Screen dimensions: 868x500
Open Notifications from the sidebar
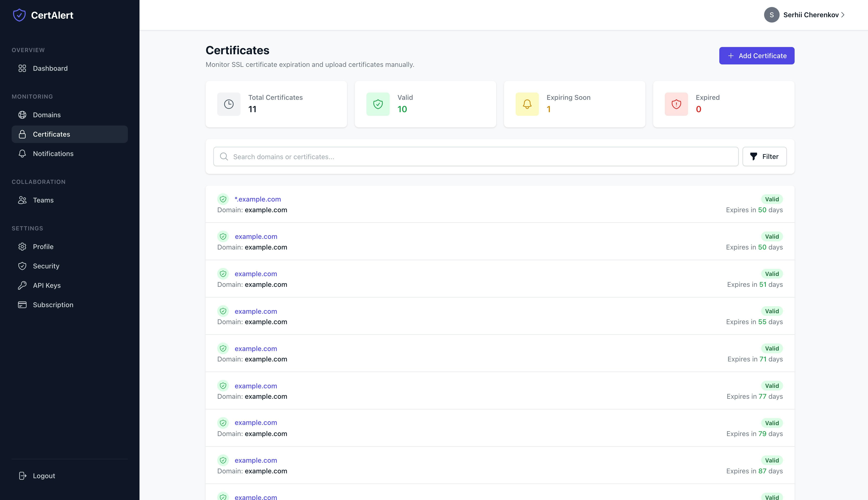pyautogui.click(x=70, y=154)
